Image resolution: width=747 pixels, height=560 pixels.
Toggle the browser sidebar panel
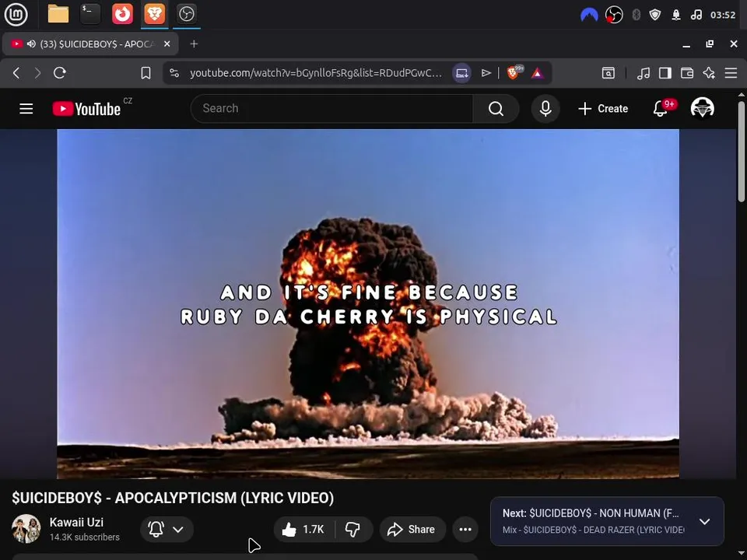coord(665,73)
